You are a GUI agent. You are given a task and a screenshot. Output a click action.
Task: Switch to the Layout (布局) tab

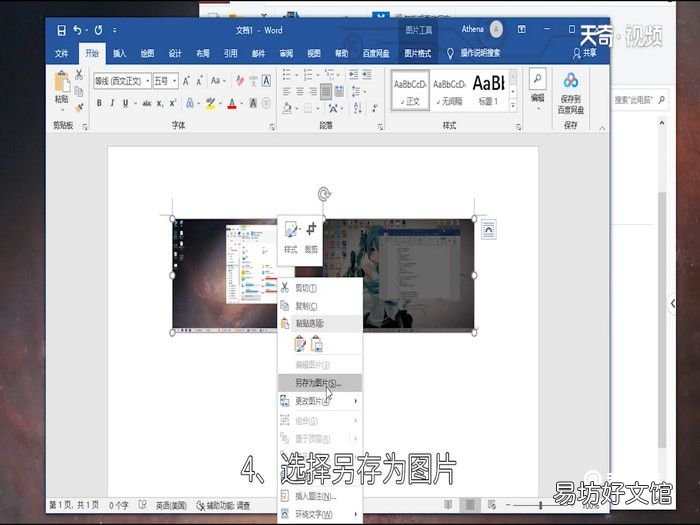pos(203,54)
